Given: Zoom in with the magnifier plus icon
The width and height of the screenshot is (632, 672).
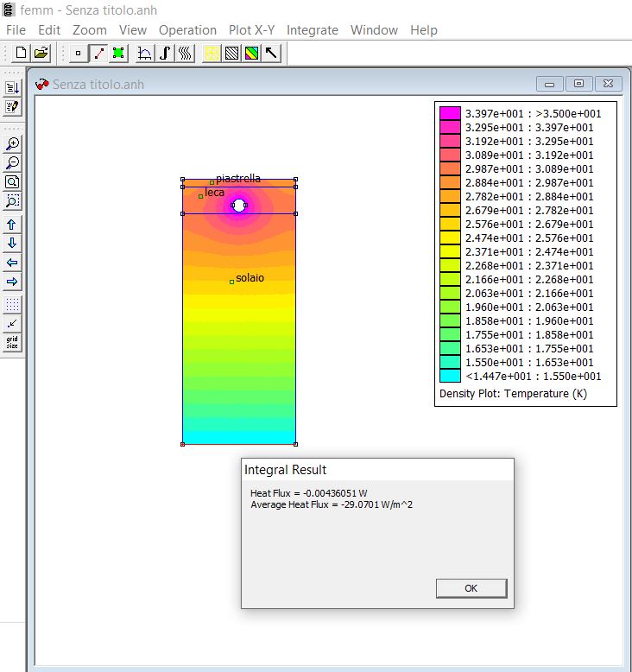Looking at the screenshot, I should pyautogui.click(x=12, y=143).
